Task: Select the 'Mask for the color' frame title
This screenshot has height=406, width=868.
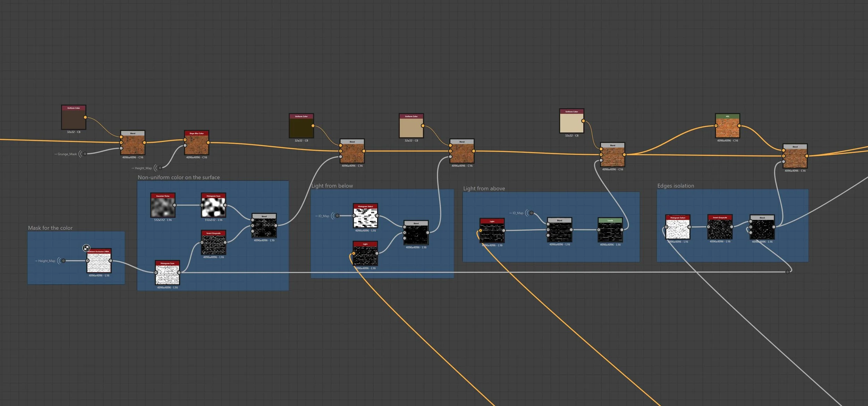Action: pyautogui.click(x=50, y=228)
